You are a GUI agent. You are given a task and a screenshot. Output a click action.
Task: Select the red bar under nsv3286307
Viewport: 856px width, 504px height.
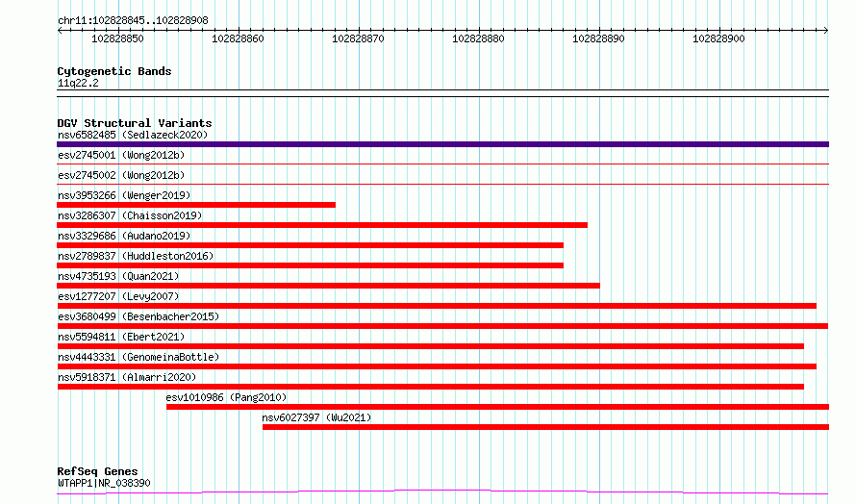pos(322,225)
